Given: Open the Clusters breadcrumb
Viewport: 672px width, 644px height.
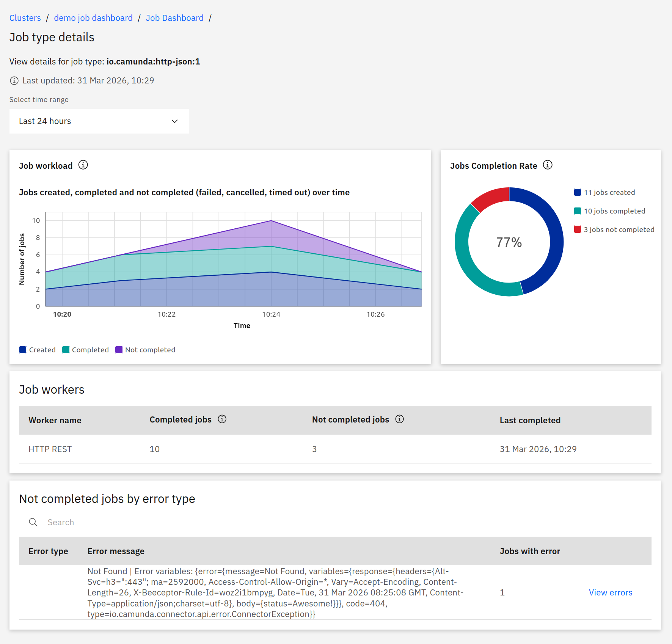Looking at the screenshot, I should coord(25,17).
